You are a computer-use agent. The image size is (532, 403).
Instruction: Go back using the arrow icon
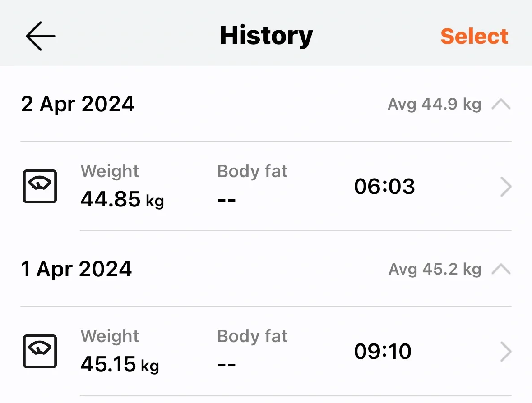click(40, 36)
